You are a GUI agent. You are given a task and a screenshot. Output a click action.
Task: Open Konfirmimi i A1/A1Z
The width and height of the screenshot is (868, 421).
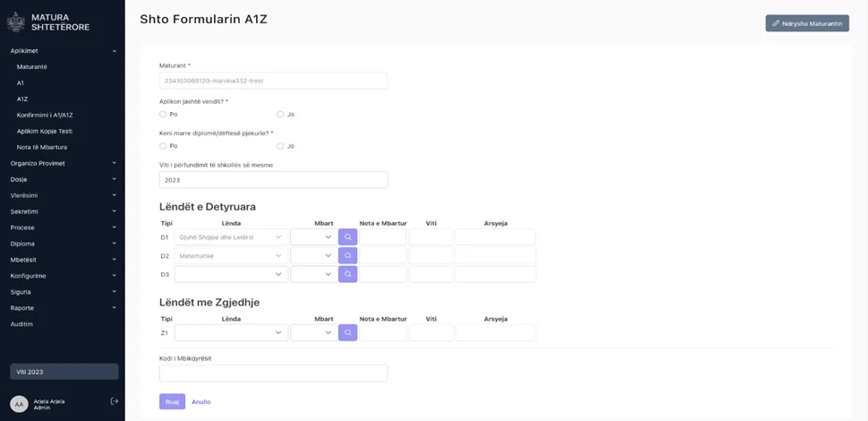tap(45, 116)
